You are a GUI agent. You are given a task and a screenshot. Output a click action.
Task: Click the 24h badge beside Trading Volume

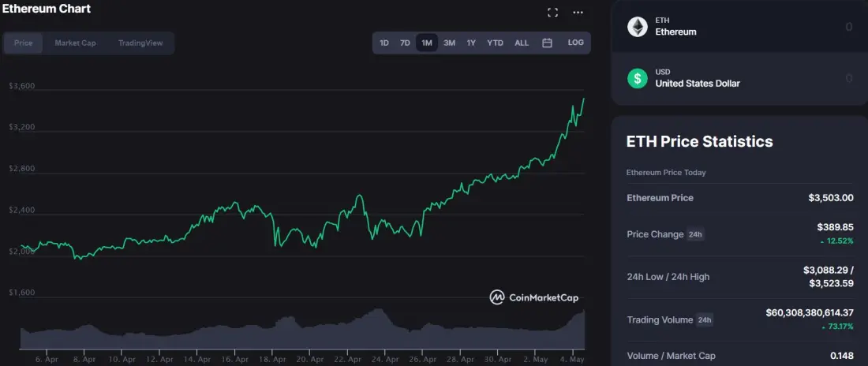pyautogui.click(x=705, y=320)
